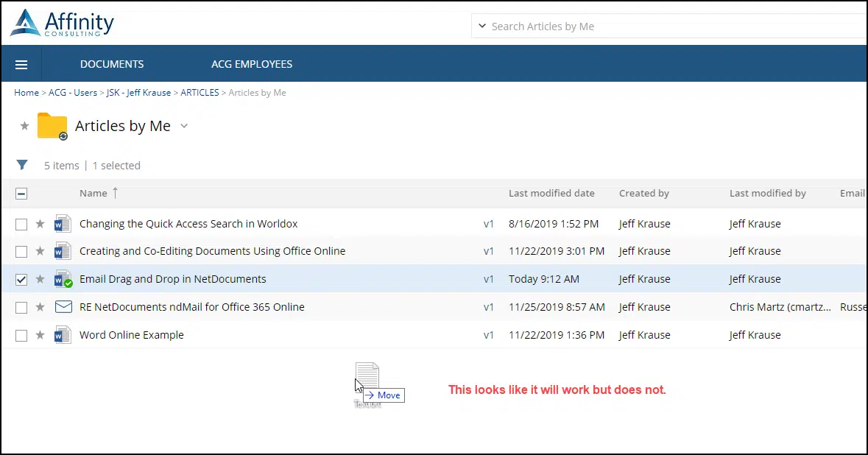Click the Email column header

853,193
